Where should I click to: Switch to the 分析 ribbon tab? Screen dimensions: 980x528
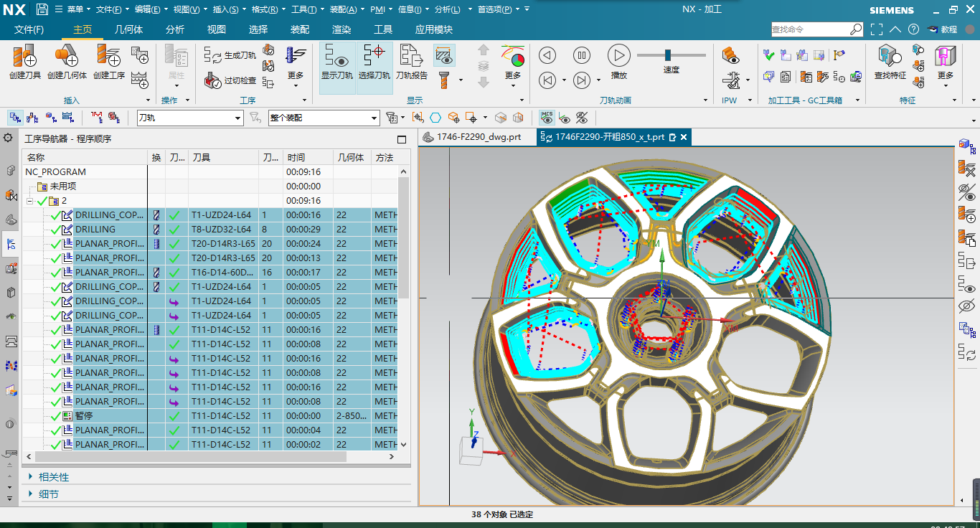175,29
